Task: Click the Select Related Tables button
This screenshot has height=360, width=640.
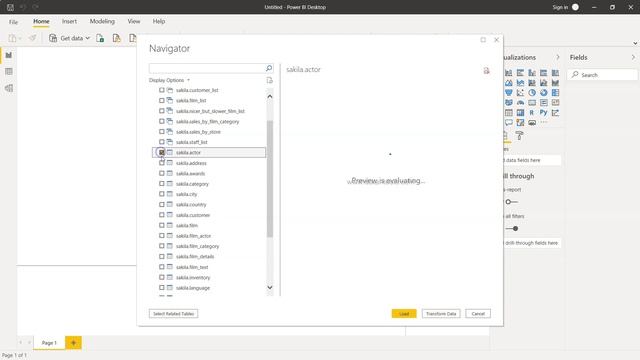Action: [173, 313]
